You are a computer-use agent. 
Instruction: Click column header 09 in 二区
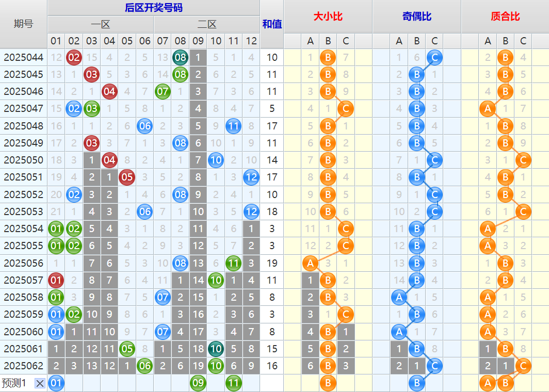coord(198,41)
